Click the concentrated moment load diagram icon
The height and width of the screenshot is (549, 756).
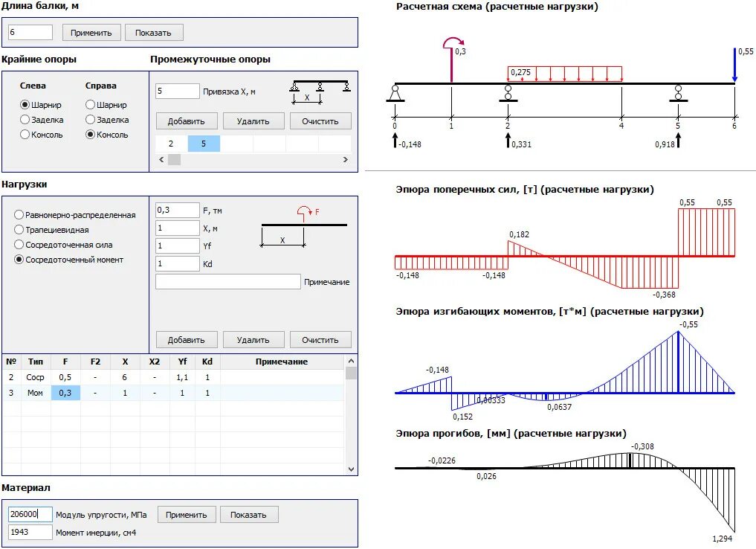304,226
